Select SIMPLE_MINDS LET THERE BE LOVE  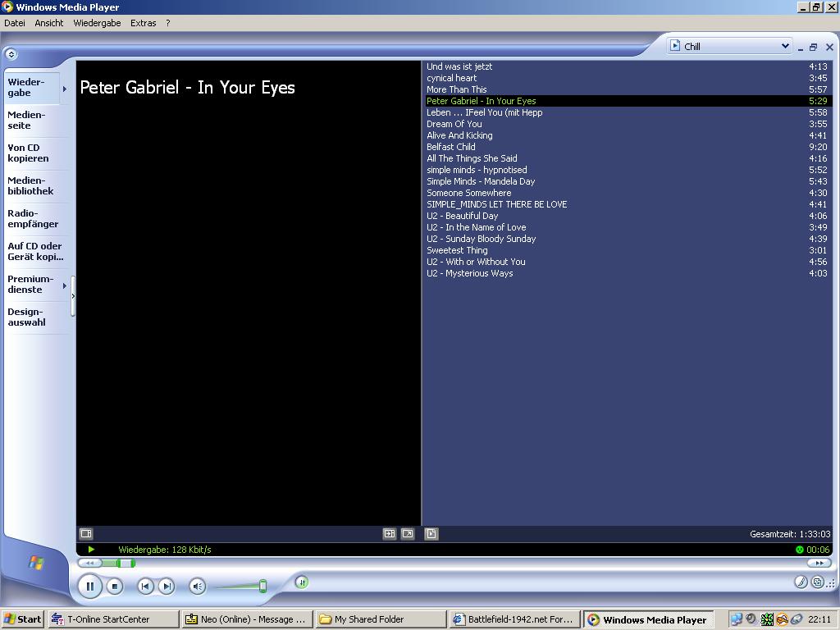(x=627, y=204)
